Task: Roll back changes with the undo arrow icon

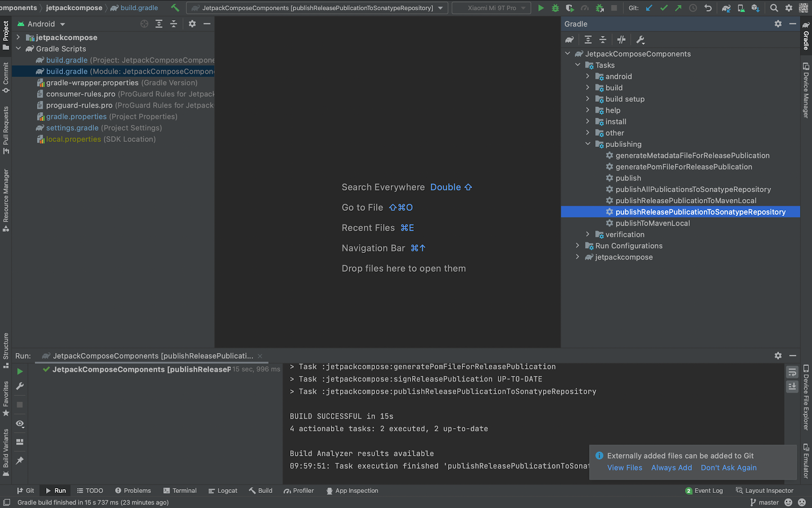Action: click(708, 8)
